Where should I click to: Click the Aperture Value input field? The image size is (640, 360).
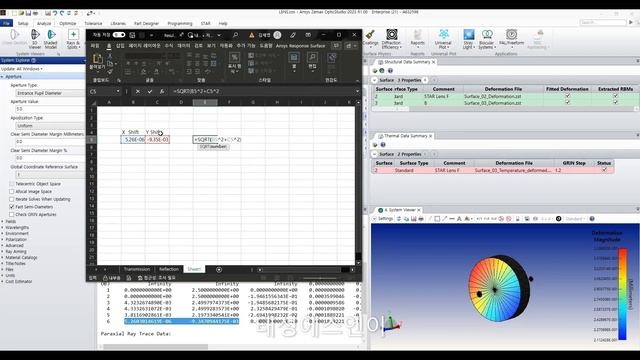click(x=51, y=109)
